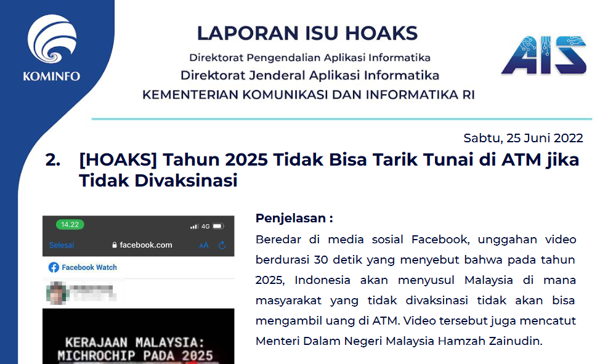Click the list number 2. before headline
This screenshot has height=364, width=608.
(53, 160)
